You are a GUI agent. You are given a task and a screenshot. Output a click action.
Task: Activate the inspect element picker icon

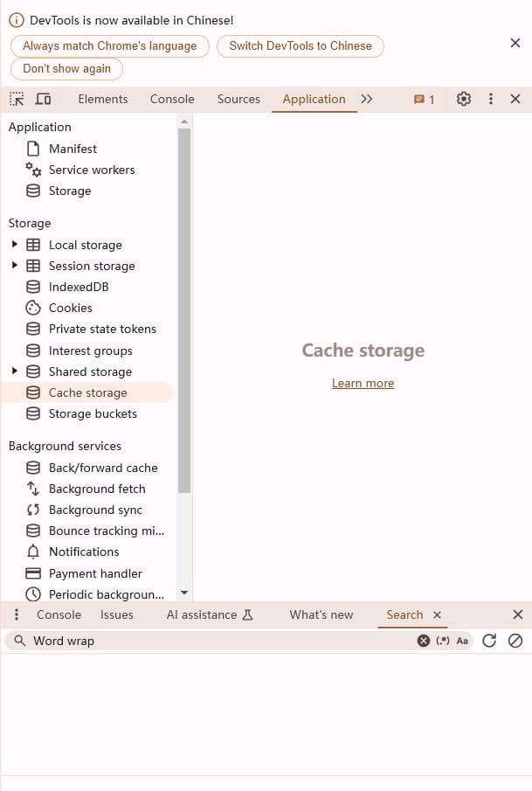pos(17,99)
